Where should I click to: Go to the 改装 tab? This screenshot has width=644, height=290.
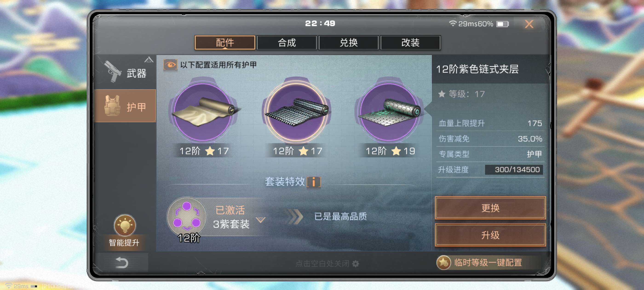(x=410, y=43)
